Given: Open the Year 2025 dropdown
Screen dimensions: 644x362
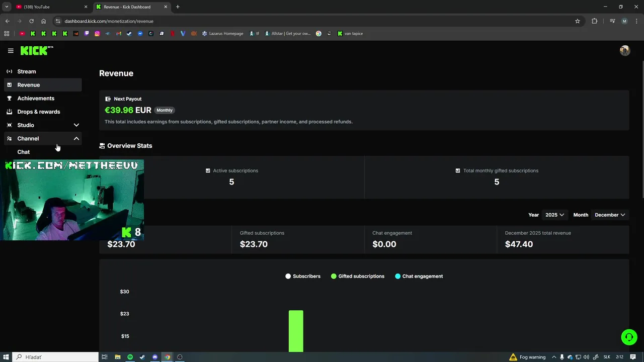Looking at the screenshot, I should (555, 215).
